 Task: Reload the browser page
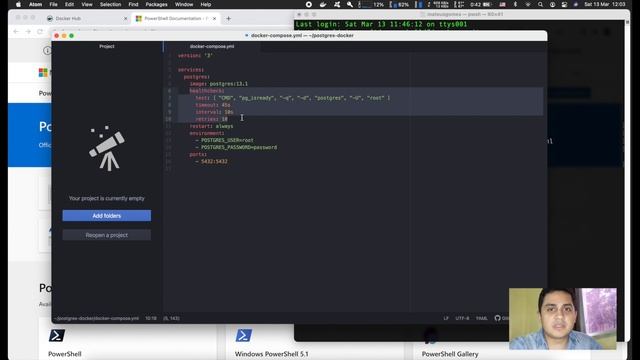(40, 31)
